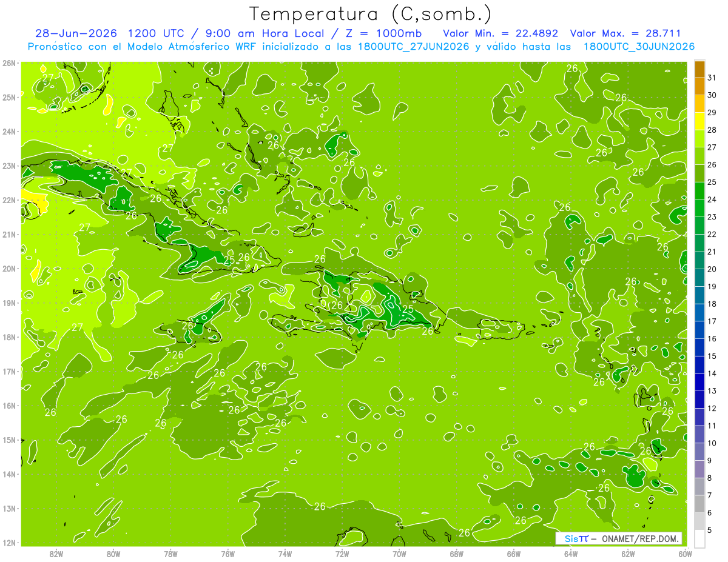Pick the olive green swatch between 25 and 26
728x562 pixels.
pyautogui.click(x=699, y=173)
